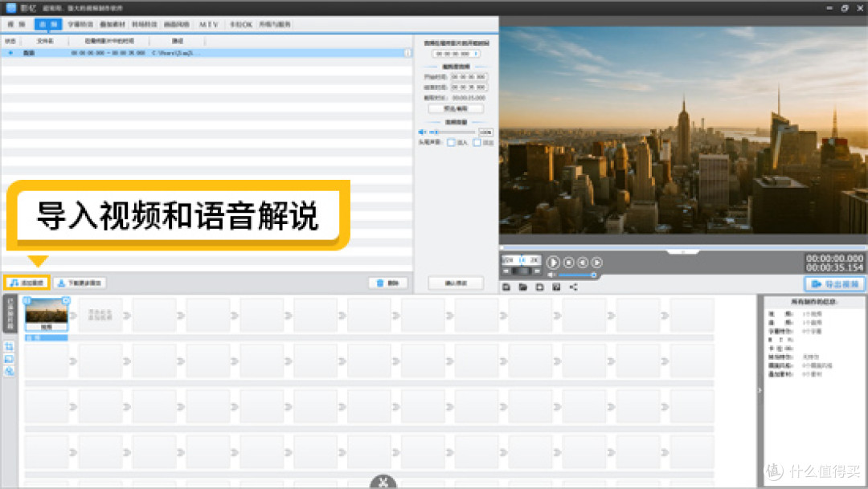The height and width of the screenshot is (489, 868).
Task: Select the audio track row in list
Action: click(206, 53)
